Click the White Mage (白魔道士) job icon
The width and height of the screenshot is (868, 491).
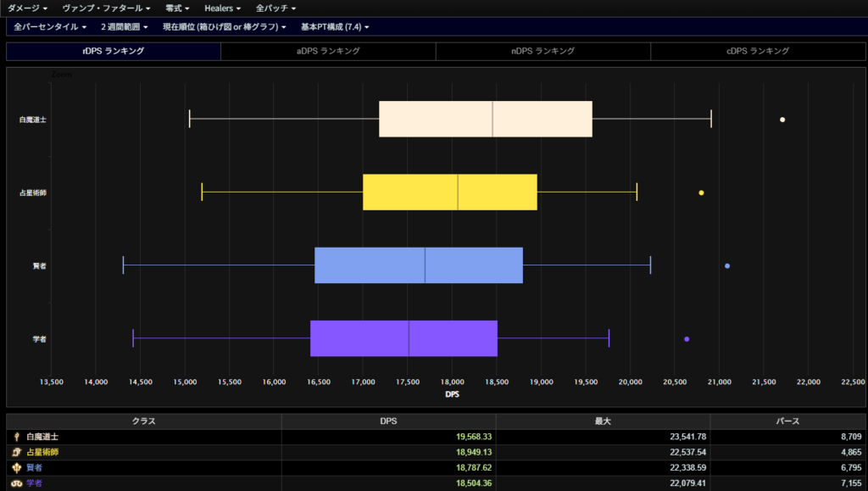(17, 437)
